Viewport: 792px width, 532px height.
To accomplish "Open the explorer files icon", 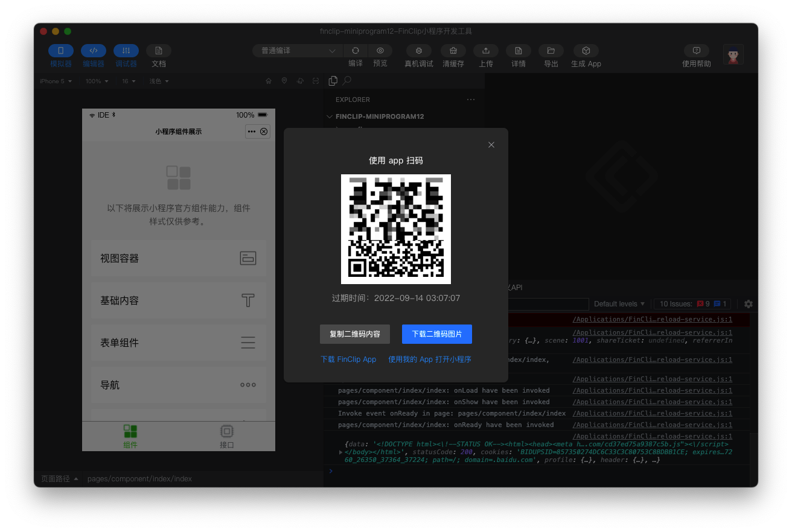I will (x=333, y=81).
